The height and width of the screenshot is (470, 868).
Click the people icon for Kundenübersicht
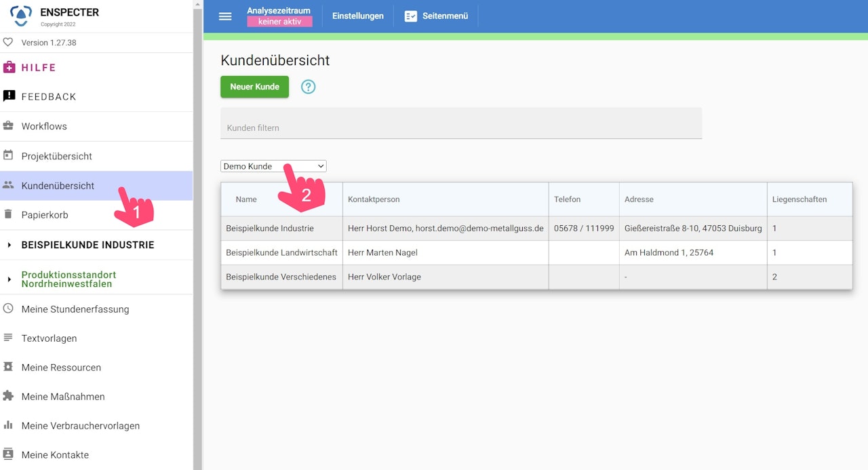(8, 184)
